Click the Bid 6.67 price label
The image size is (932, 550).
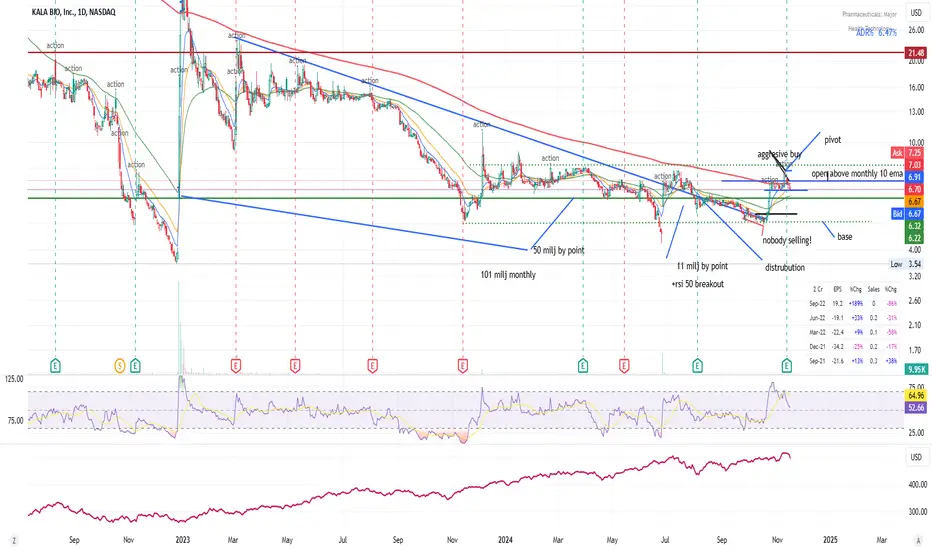click(907, 213)
